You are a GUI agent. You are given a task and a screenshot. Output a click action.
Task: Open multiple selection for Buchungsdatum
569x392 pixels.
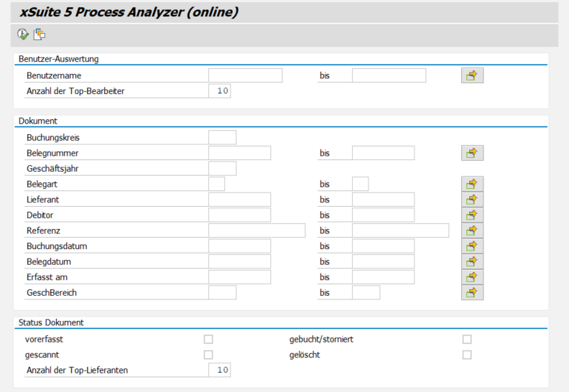[x=472, y=246]
